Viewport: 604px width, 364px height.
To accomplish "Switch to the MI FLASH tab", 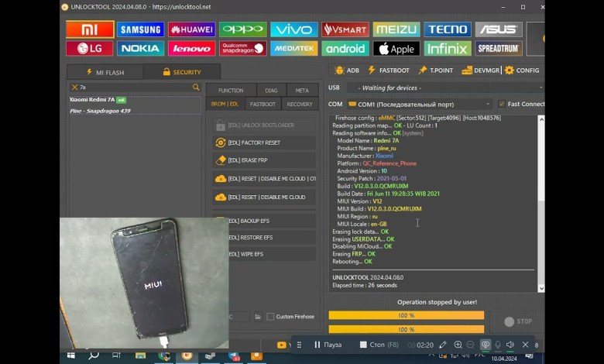I will (104, 72).
